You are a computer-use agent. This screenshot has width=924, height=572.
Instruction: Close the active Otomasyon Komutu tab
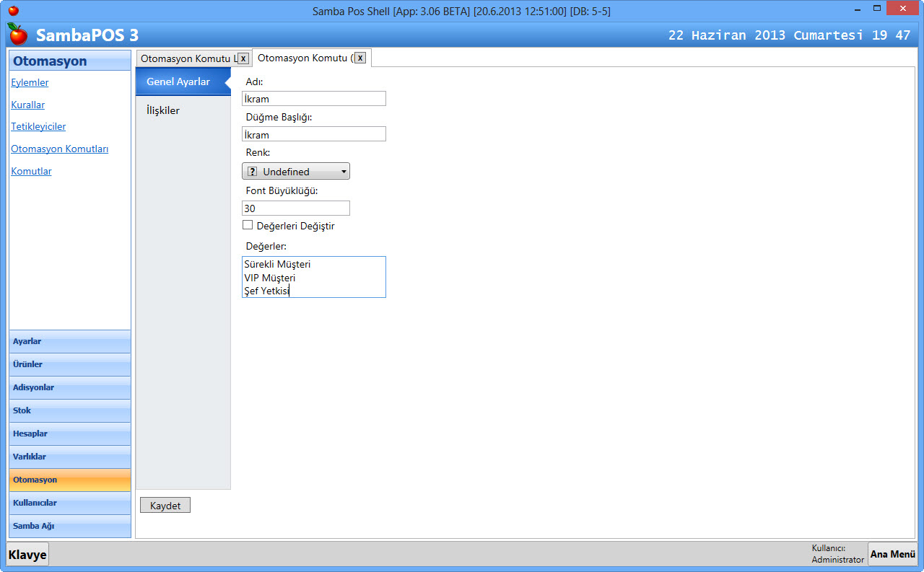pyautogui.click(x=360, y=58)
